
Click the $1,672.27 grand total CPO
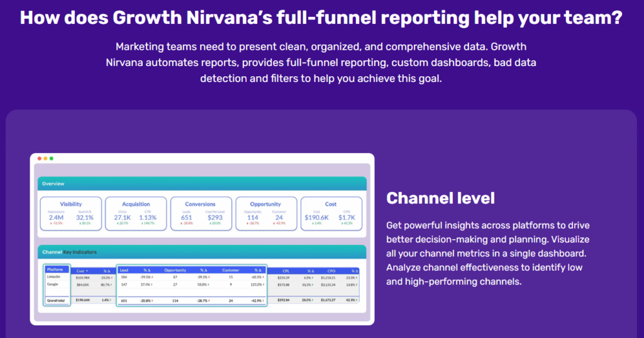click(328, 300)
